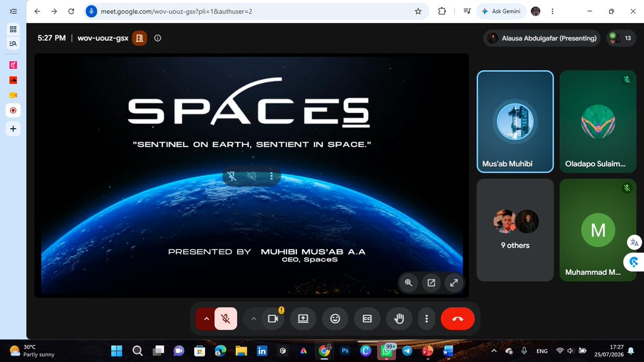This screenshot has height=362, width=644.
Task: Toggle closed captions
Action: [368, 319]
